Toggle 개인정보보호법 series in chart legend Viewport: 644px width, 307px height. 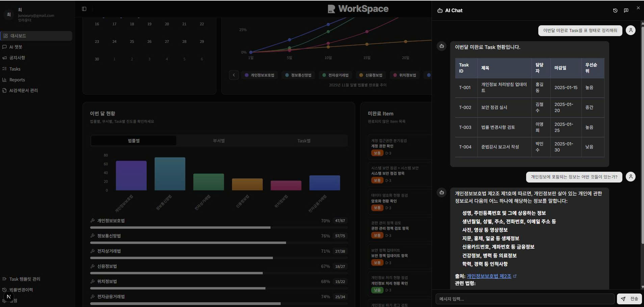pos(259,75)
